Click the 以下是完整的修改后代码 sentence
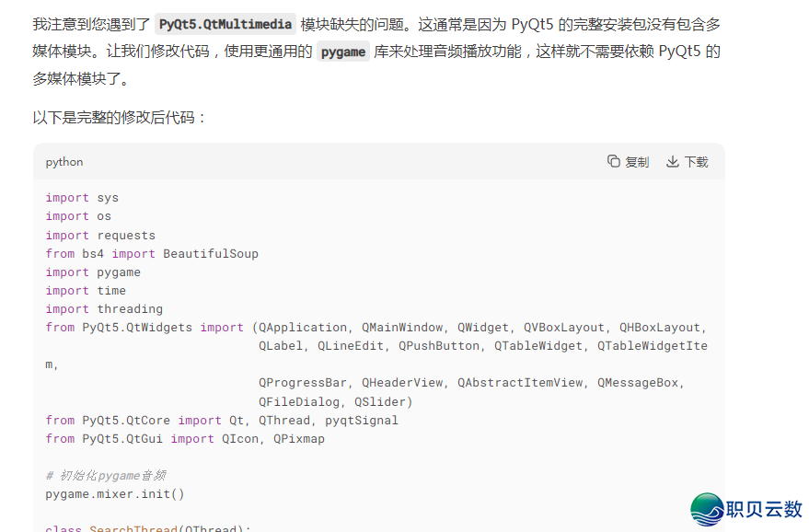The height and width of the screenshot is (532, 809). tap(120, 118)
